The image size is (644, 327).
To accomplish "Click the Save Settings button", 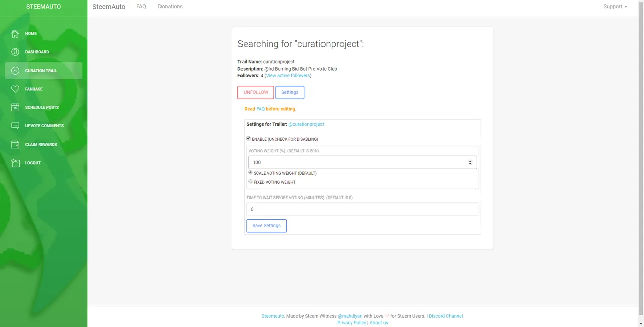I will coord(266,226).
